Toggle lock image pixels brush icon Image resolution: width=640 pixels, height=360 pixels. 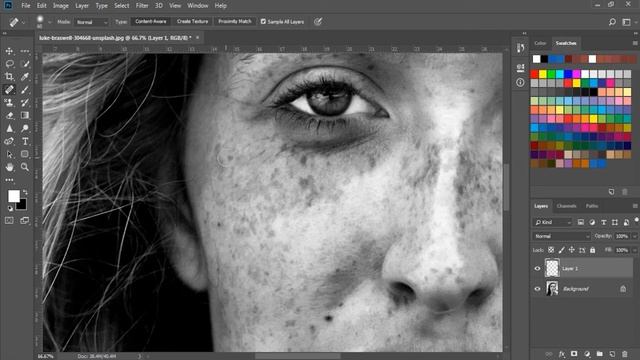tap(562, 250)
